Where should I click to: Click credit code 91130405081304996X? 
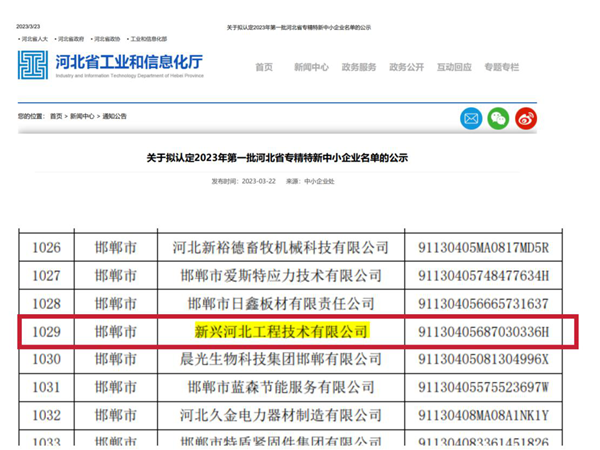(x=483, y=359)
